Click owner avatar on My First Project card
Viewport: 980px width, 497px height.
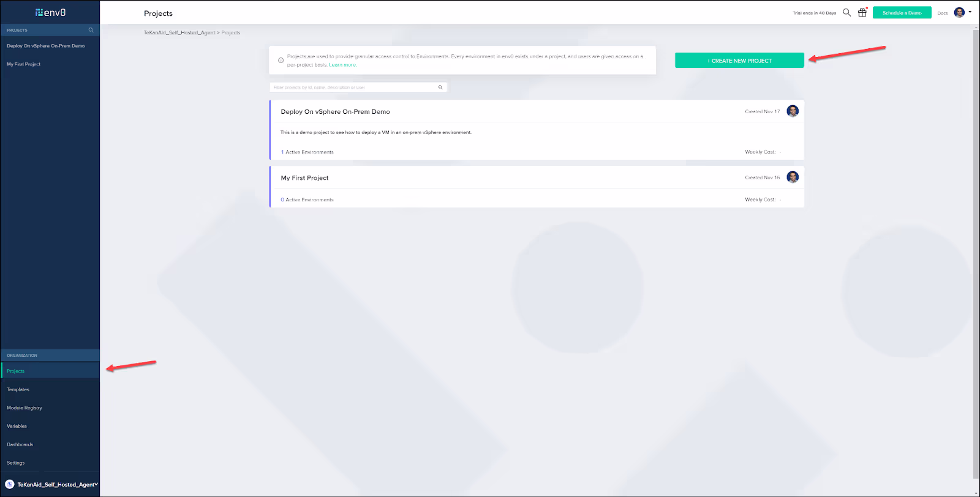coord(793,177)
